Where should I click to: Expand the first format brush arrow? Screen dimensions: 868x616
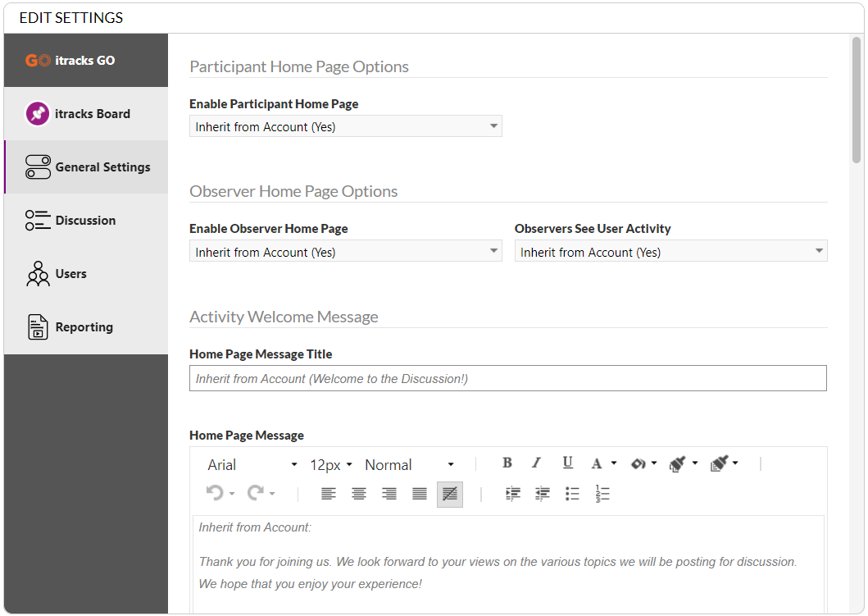coord(695,463)
